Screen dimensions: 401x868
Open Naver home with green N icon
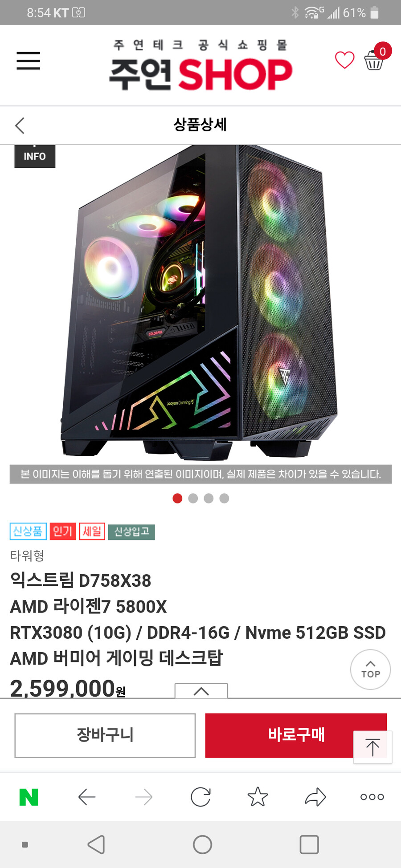pos(29,797)
